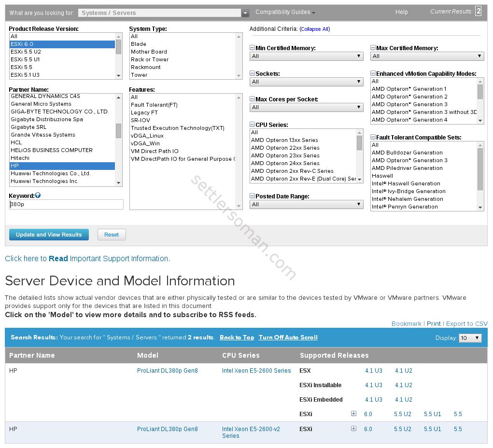Select Hitachi in Partner Name list
The height and width of the screenshot is (448, 493).
pyautogui.click(x=62, y=158)
